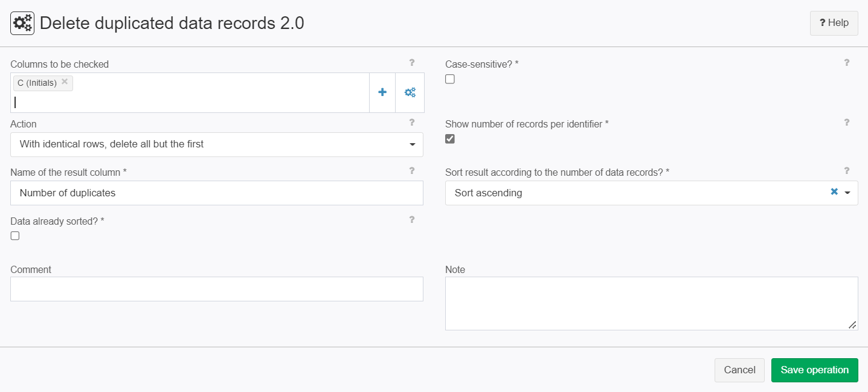This screenshot has height=392, width=868.
Task: Enable the Case-sensitive checkbox
Action: coord(450,79)
